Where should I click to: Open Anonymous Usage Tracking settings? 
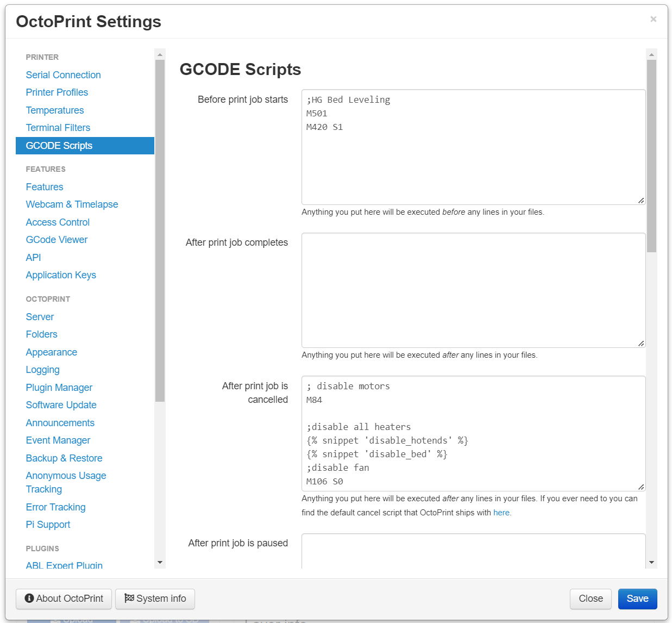click(66, 482)
